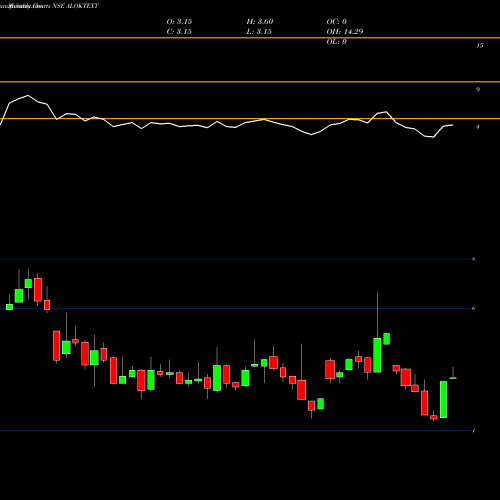
Task: Click the '15' indicator axis label
Action: click(x=479, y=46)
